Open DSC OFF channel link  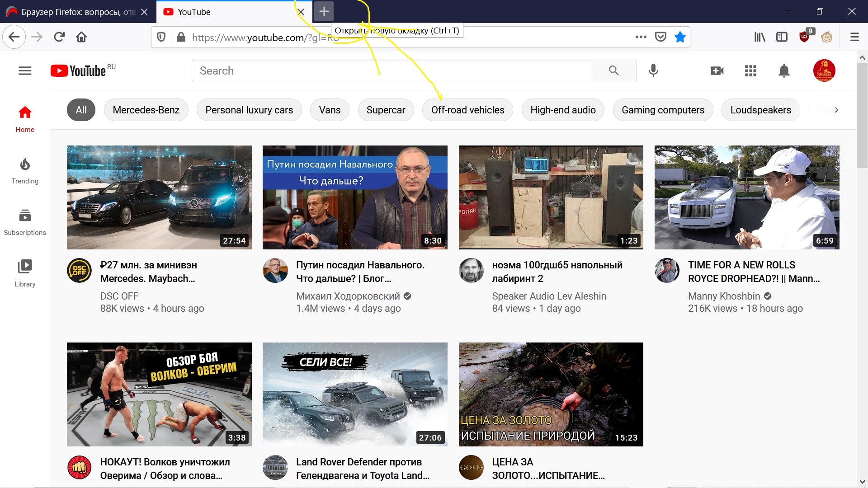[119, 296]
